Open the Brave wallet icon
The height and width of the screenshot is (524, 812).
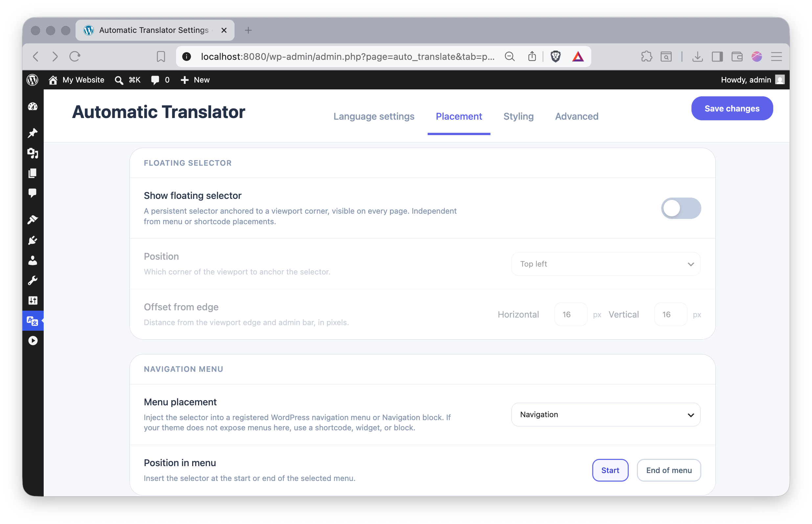click(737, 57)
